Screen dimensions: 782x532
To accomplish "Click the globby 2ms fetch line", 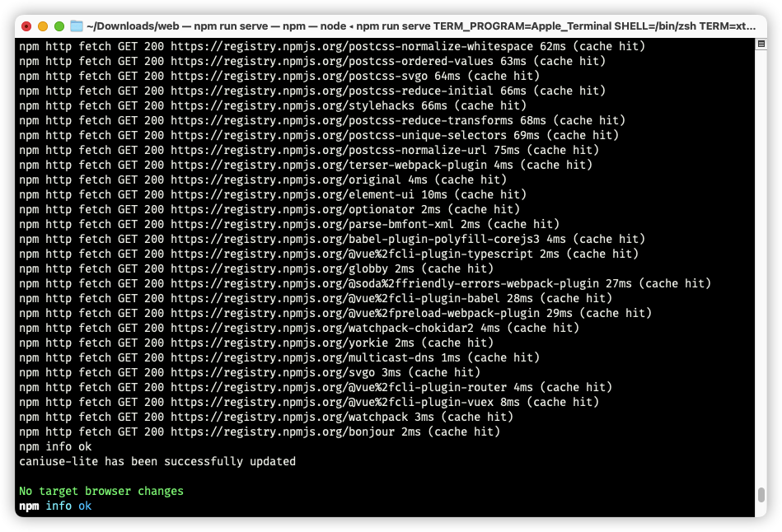I will pos(256,268).
